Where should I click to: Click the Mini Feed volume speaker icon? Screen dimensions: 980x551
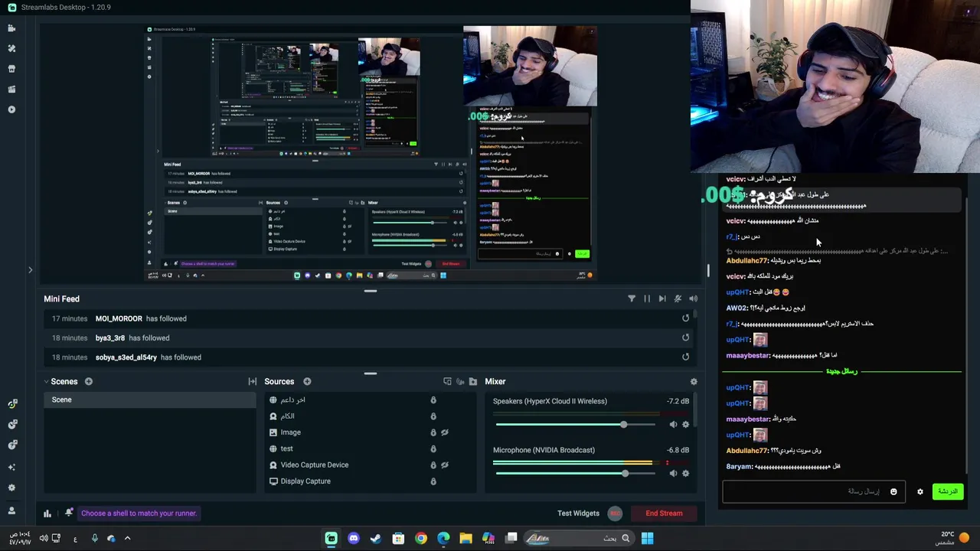[x=693, y=298]
